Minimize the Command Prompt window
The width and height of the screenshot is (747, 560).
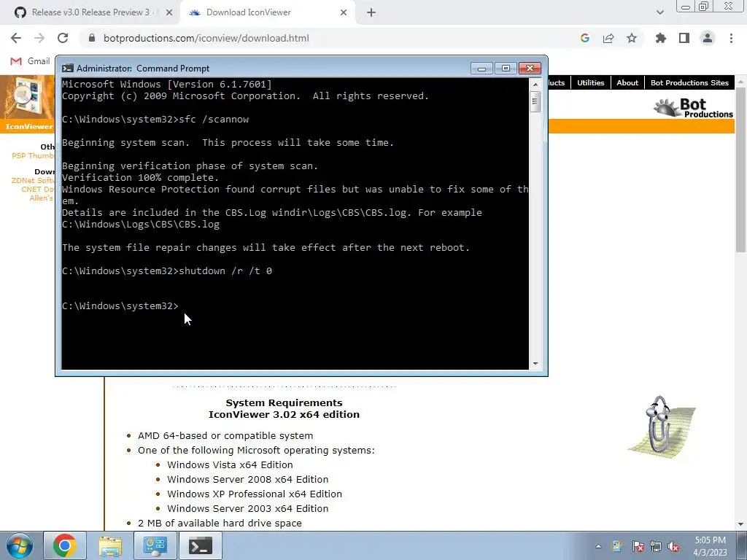[x=481, y=68]
